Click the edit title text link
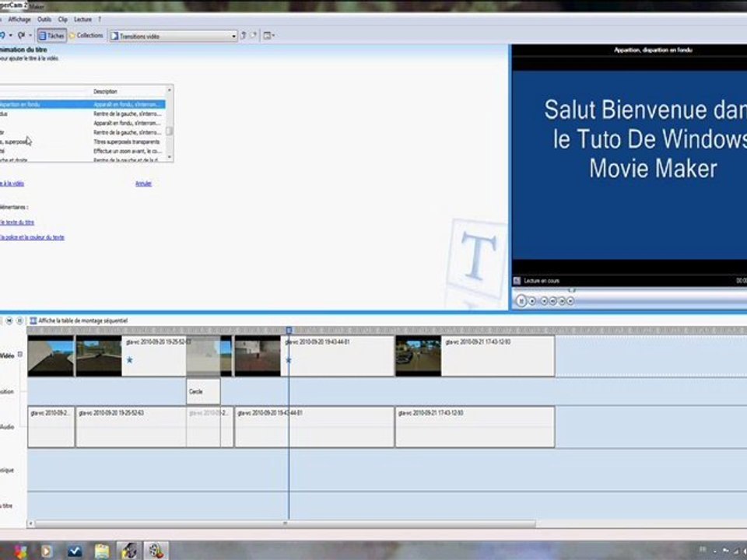Image resolution: width=747 pixels, height=560 pixels. [17, 222]
